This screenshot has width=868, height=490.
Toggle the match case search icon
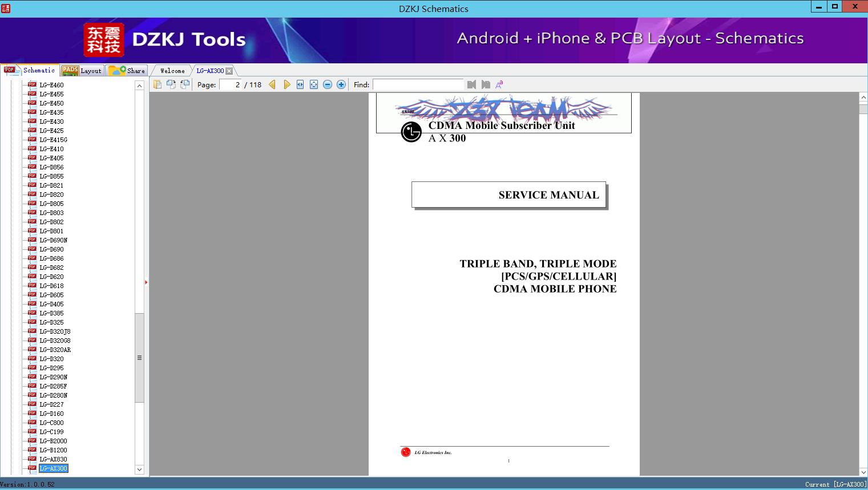499,84
